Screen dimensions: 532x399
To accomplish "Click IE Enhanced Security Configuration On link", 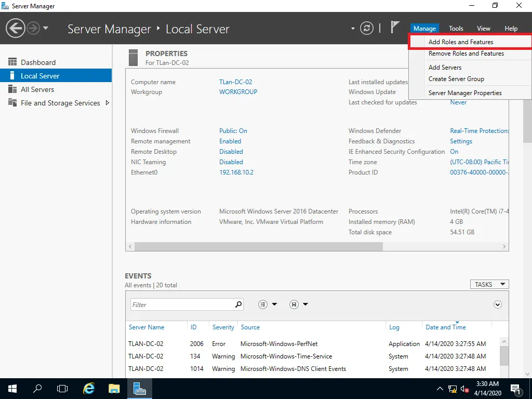I will coord(454,152).
